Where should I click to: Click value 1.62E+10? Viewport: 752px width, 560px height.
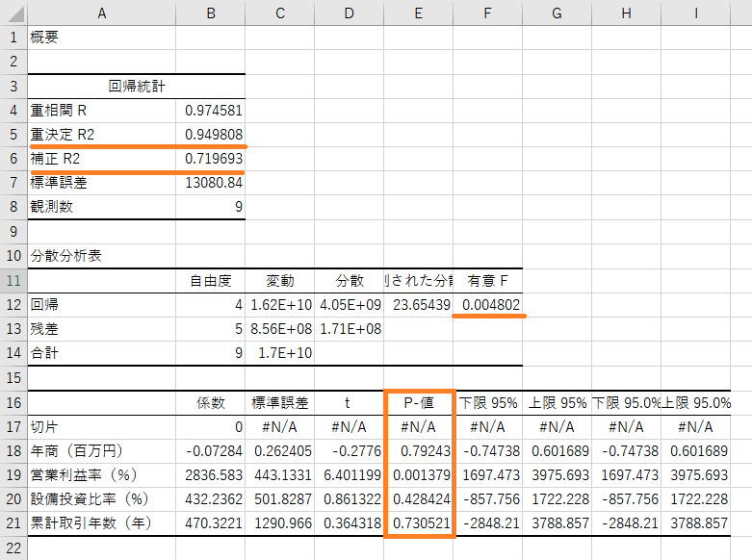click(x=281, y=304)
